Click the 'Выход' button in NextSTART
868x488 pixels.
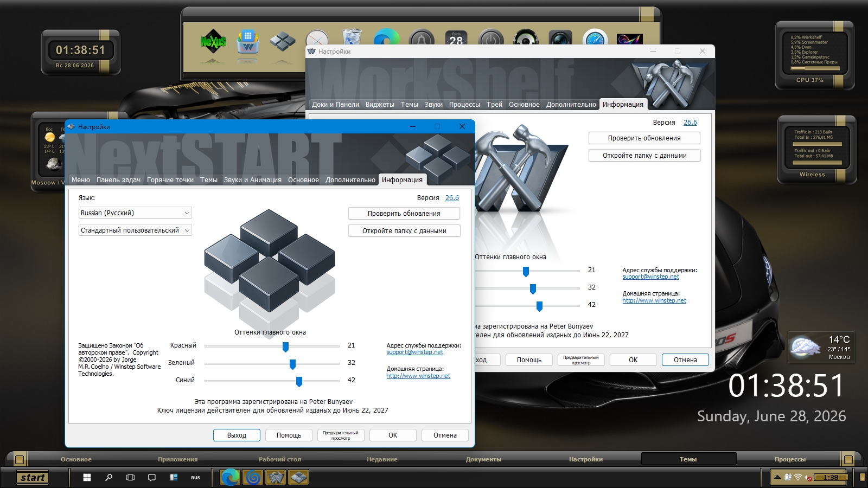coord(237,435)
